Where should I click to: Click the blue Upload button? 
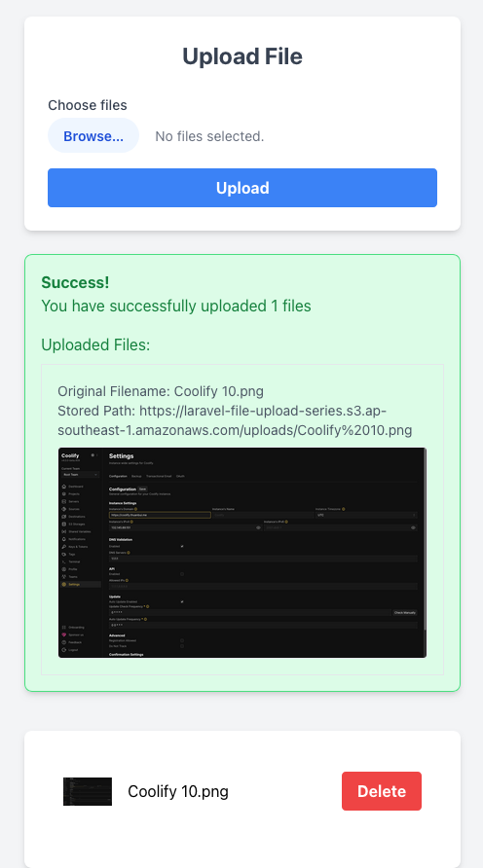(x=242, y=188)
